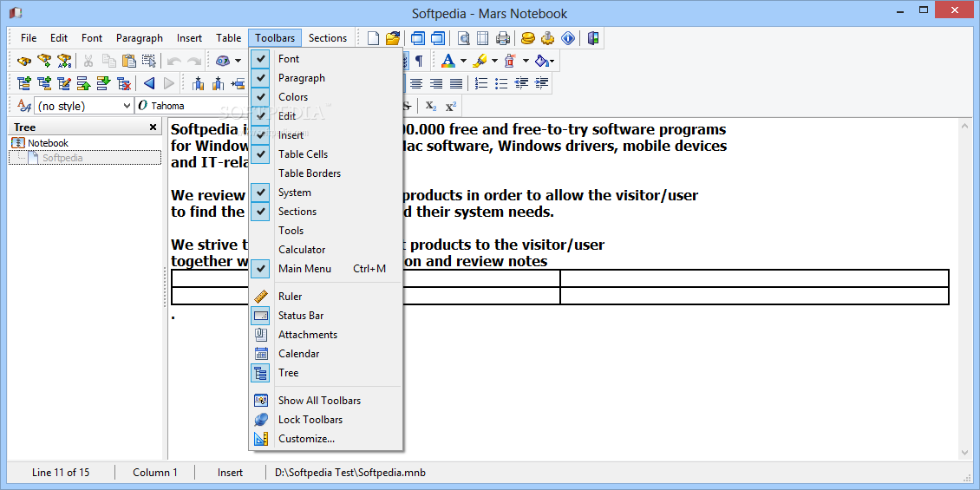Click the Find Next binoculars icon
This screenshot has width=980, height=490.
(44, 62)
